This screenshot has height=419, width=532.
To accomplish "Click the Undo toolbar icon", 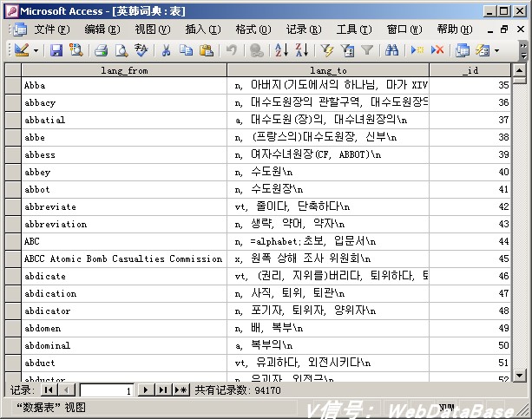I will (x=232, y=50).
